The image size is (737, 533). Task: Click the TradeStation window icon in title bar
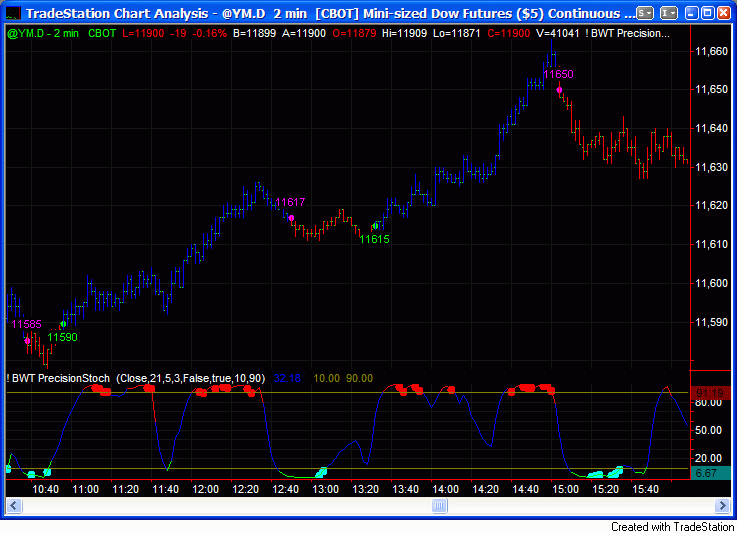coord(13,13)
